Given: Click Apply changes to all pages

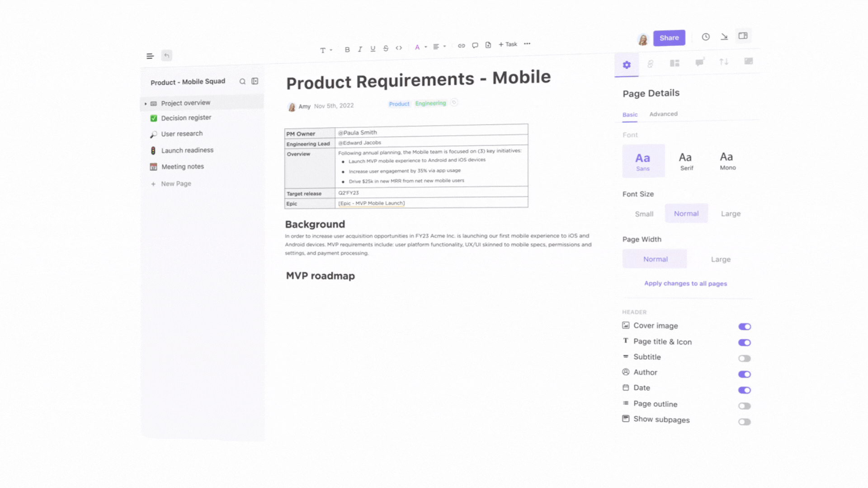Looking at the screenshot, I should 685,283.
